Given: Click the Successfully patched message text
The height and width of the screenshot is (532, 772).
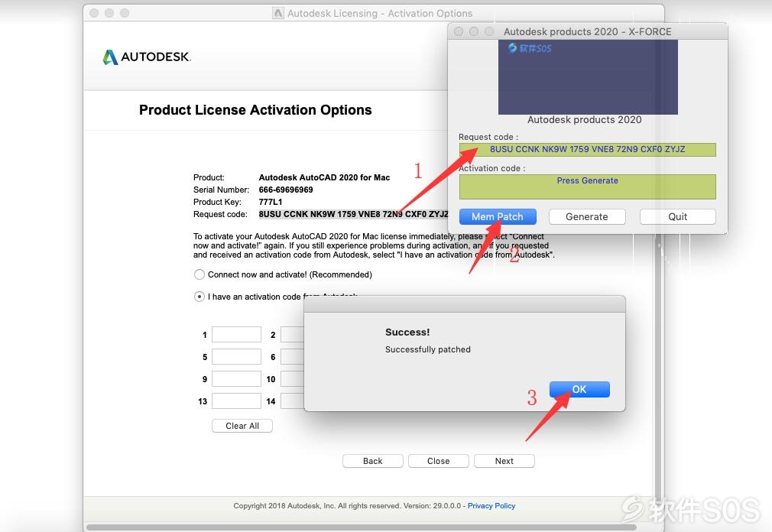Looking at the screenshot, I should pos(428,349).
